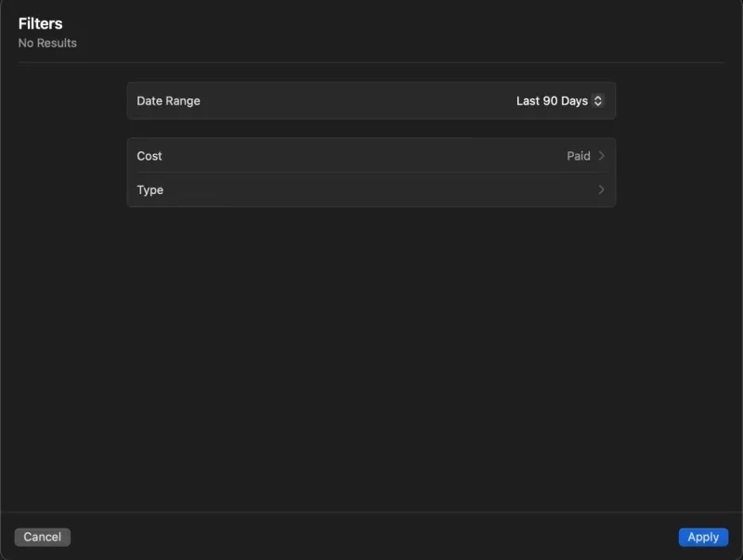Click the blank middle of the Type row
This screenshot has width=743, height=560.
point(371,190)
